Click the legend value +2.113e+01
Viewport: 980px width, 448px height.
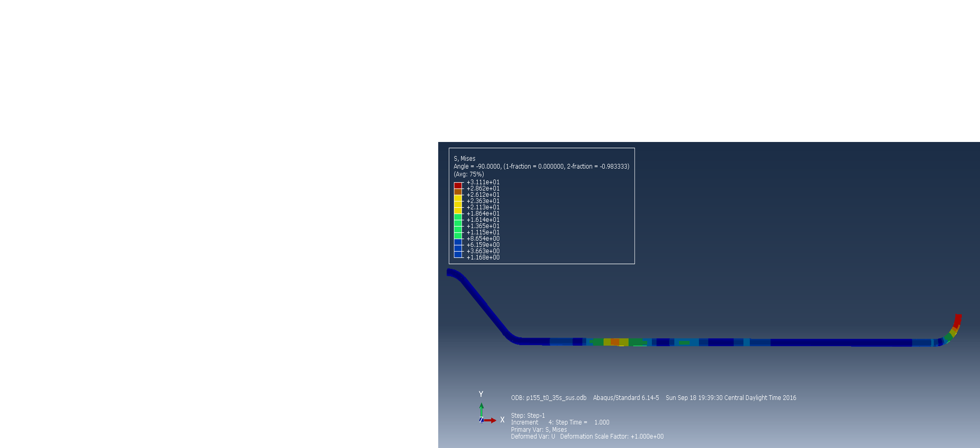(483, 207)
